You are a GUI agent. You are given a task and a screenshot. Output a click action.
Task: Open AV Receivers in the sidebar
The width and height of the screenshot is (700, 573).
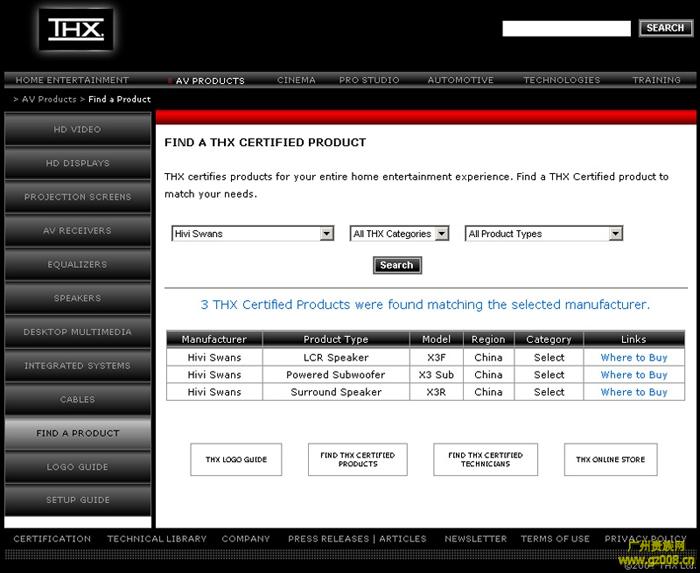(x=78, y=231)
